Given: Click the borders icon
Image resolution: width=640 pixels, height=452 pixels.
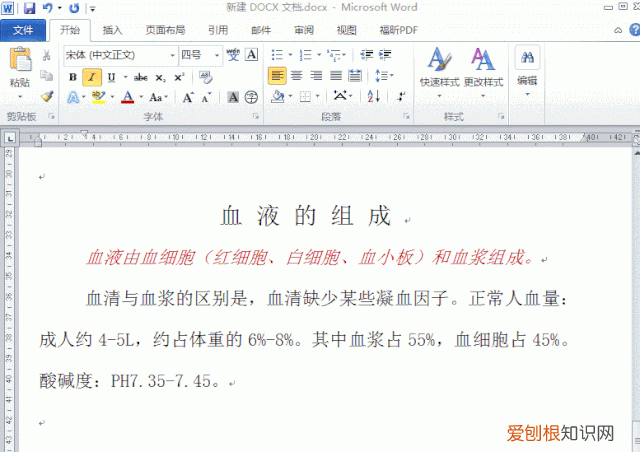Looking at the screenshot, I should [x=305, y=97].
